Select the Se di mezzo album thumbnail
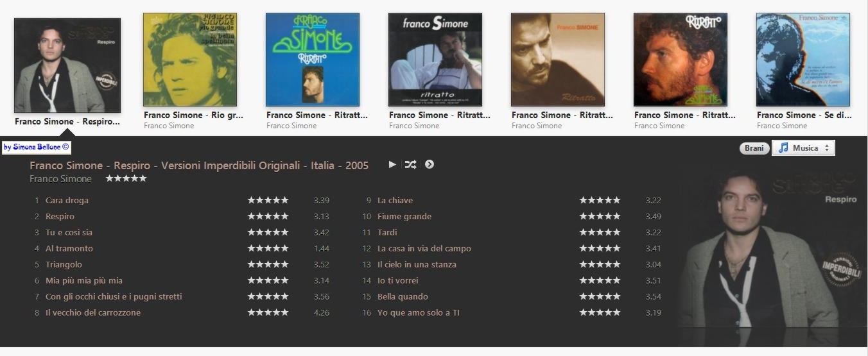This screenshot has height=356, width=868. 803,60
